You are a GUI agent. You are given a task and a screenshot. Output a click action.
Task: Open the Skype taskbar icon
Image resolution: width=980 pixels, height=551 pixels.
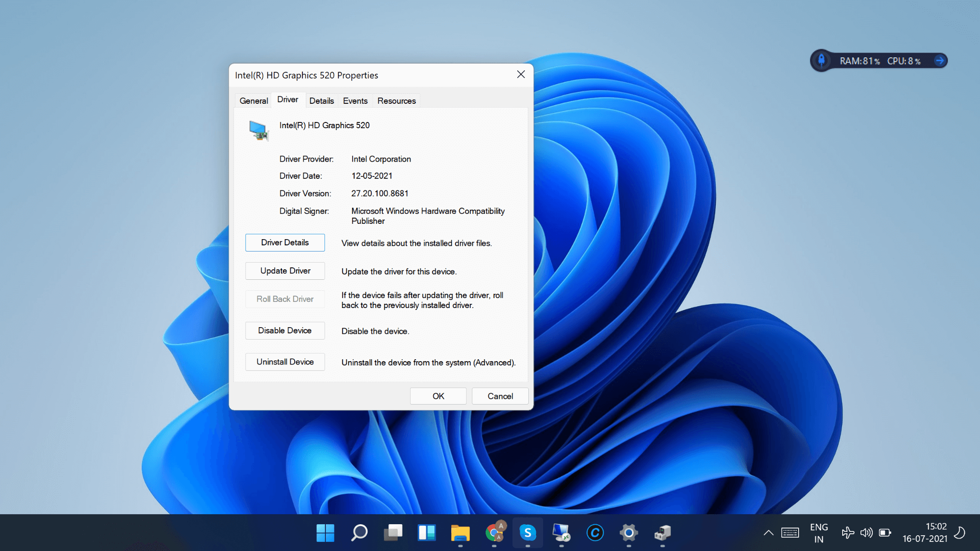tap(528, 532)
